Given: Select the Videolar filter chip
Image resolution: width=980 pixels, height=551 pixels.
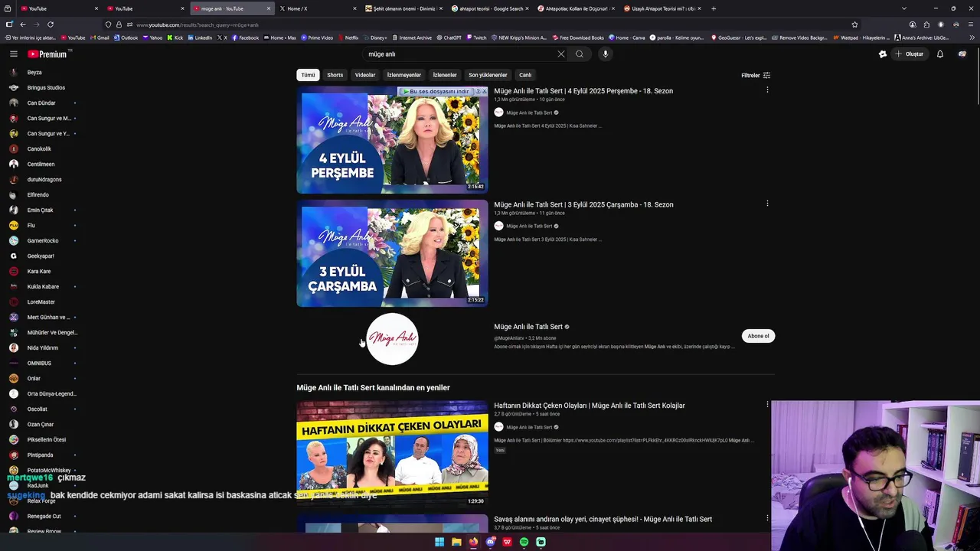Looking at the screenshot, I should (x=365, y=75).
